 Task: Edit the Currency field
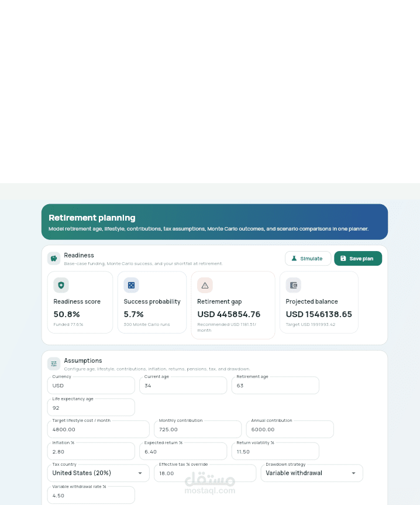click(x=91, y=386)
